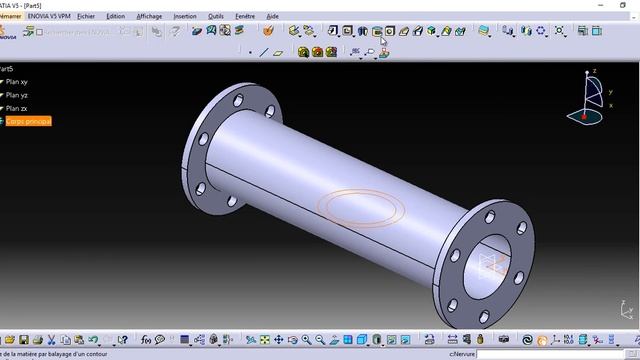Open the Pad tool sub-menu arrow

click(339, 36)
